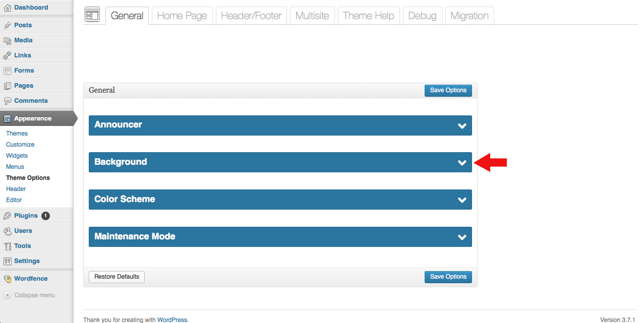Open the Migration tab
644x323 pixels.
(x=469, y=16)
